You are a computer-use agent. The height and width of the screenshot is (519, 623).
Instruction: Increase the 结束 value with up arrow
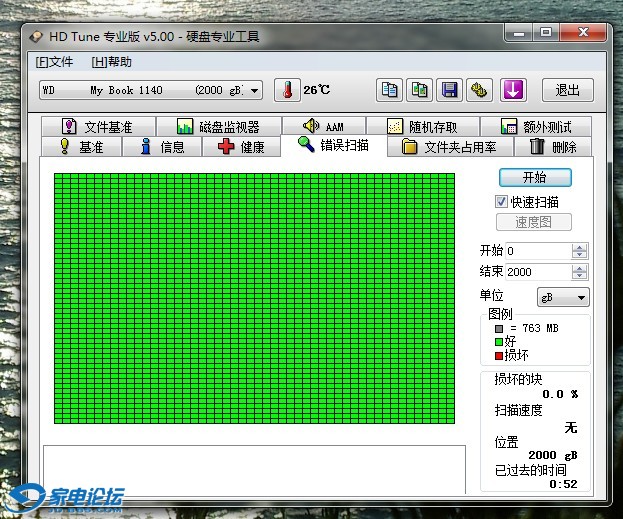pos(579,268)
